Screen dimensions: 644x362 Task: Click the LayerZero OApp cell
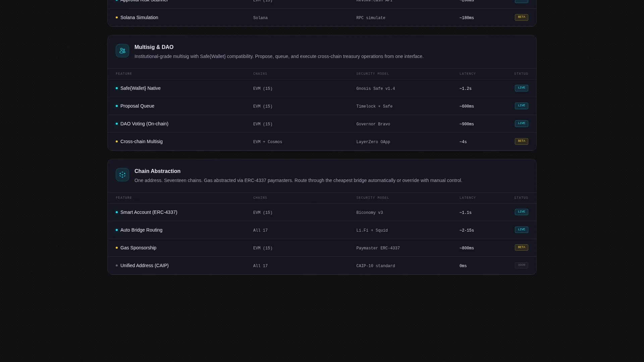373,142
